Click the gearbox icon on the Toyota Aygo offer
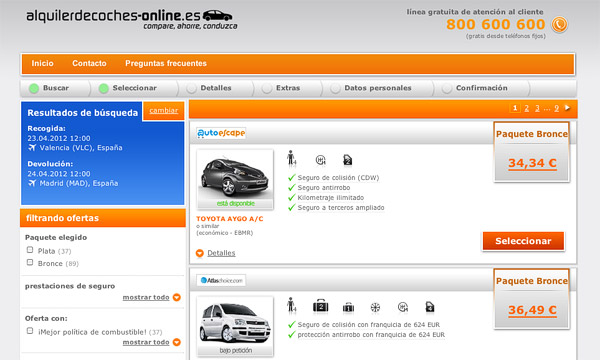 (320, 160)
